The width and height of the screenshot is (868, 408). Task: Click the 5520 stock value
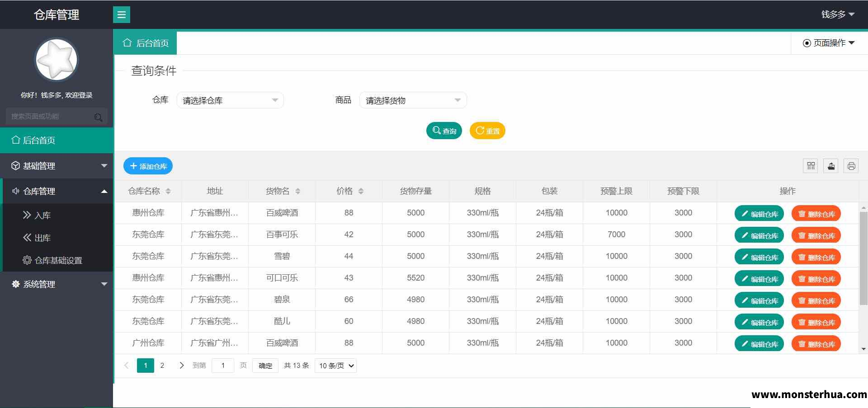(x=415, y=278)
